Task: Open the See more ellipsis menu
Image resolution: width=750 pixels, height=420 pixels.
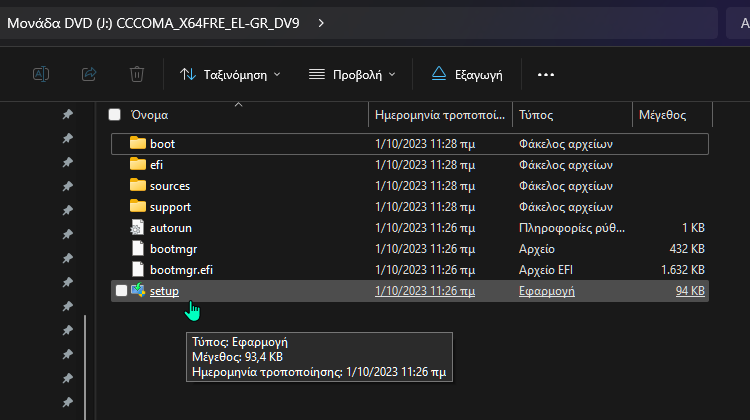Action: pyautogui.click(x=545, y=74)
